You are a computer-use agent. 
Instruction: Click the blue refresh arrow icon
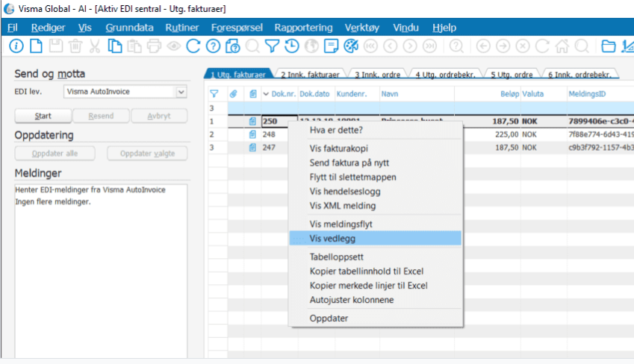(x=193, y=46)
